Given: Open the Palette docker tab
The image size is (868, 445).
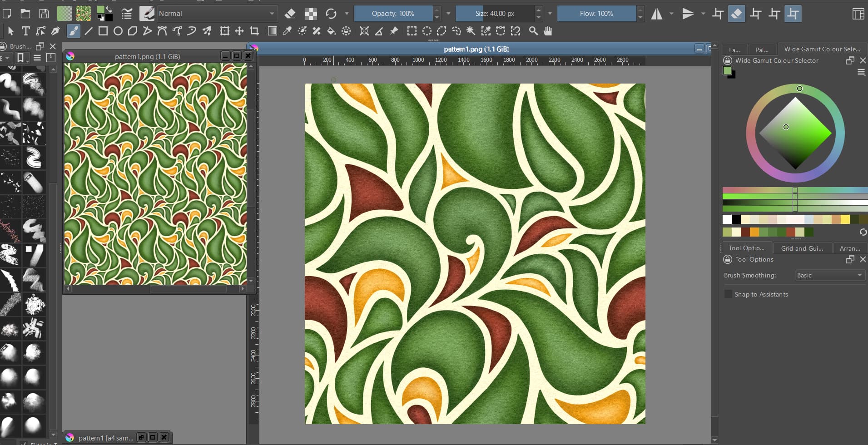Looking at the screenshot, I should pos(762,49).
